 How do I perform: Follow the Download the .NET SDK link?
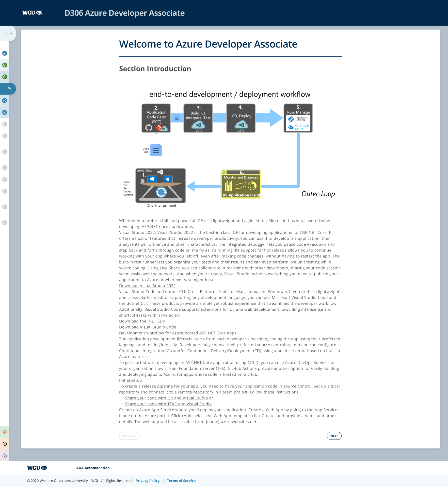coord(142,321)
